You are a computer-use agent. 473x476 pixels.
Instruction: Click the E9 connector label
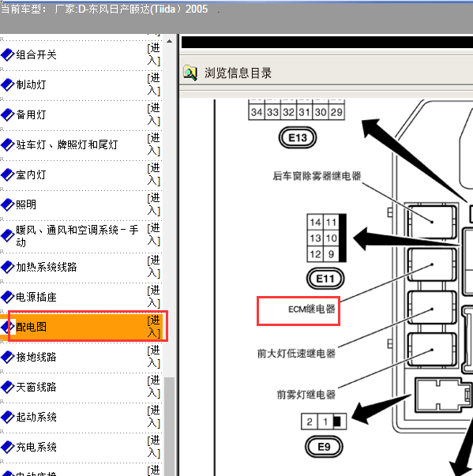[324, 447]
